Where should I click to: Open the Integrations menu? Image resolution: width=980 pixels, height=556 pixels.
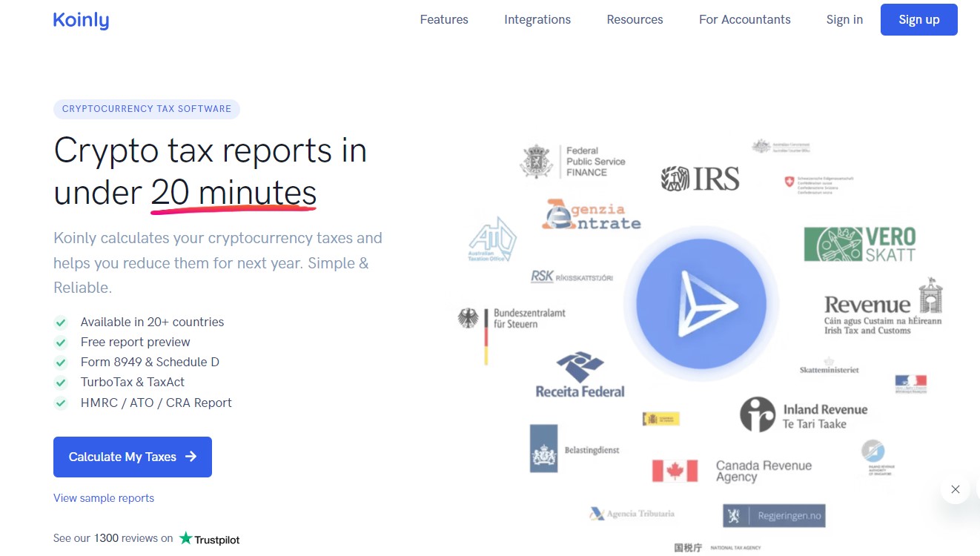point(537,20)
